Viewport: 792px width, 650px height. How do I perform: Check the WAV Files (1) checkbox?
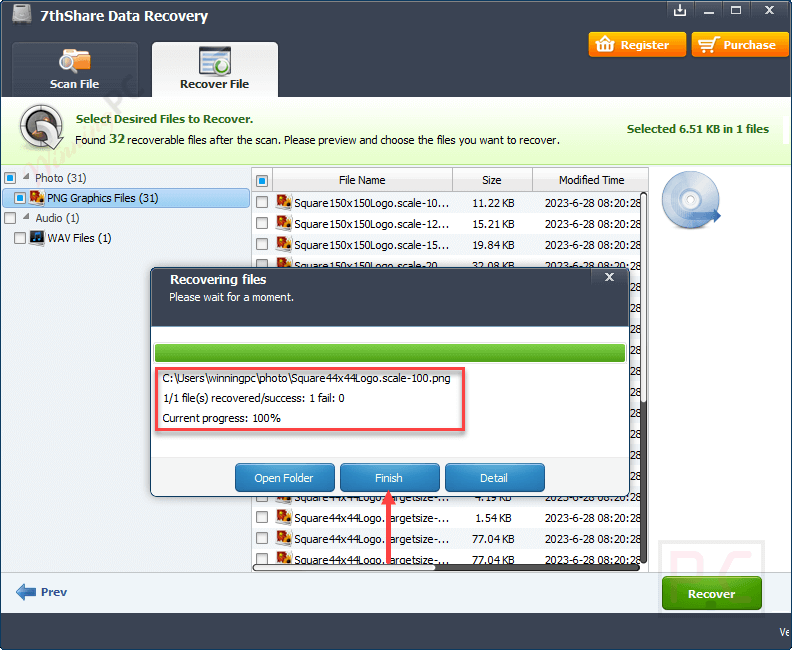[20, 238]
